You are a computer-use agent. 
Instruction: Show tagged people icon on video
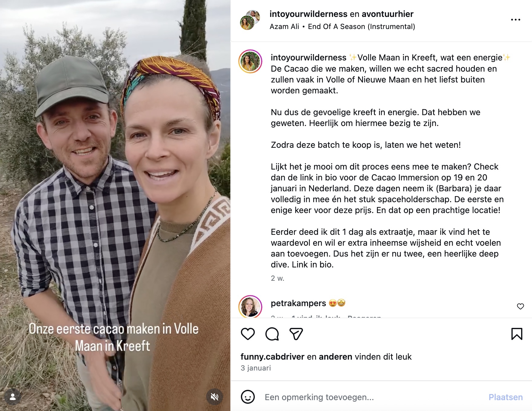click(x=13, y=397)
